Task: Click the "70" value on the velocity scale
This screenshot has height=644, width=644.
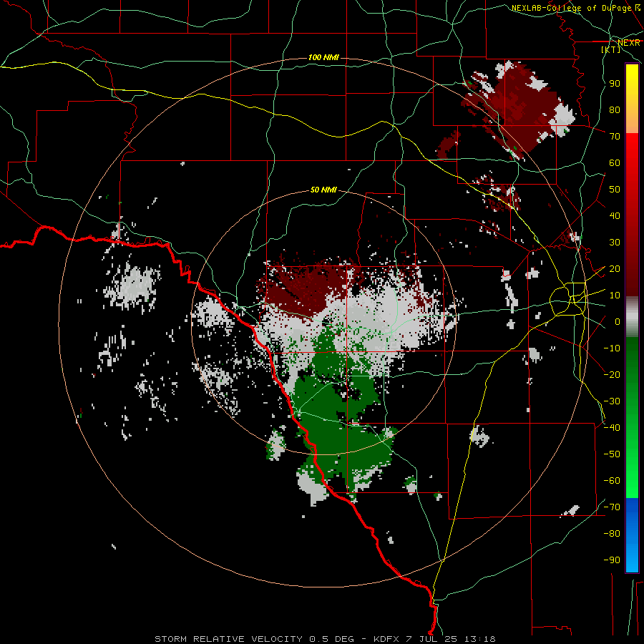Action: (x=615, y=137)
